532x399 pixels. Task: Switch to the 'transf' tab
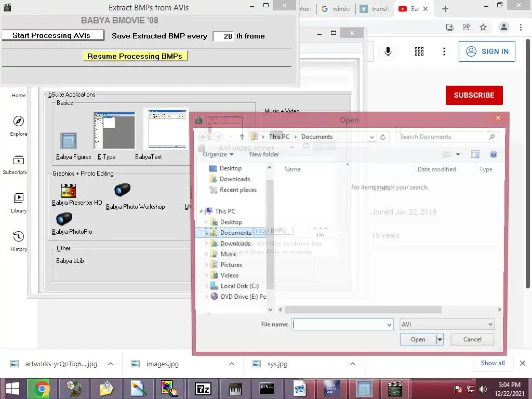(375, 9)
